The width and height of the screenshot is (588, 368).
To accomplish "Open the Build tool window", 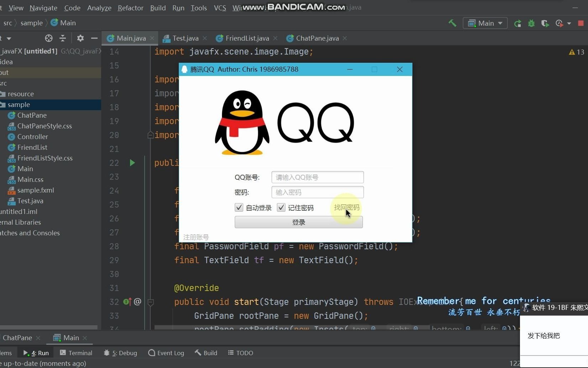I will pyautogui.click(x=206, y=353).
